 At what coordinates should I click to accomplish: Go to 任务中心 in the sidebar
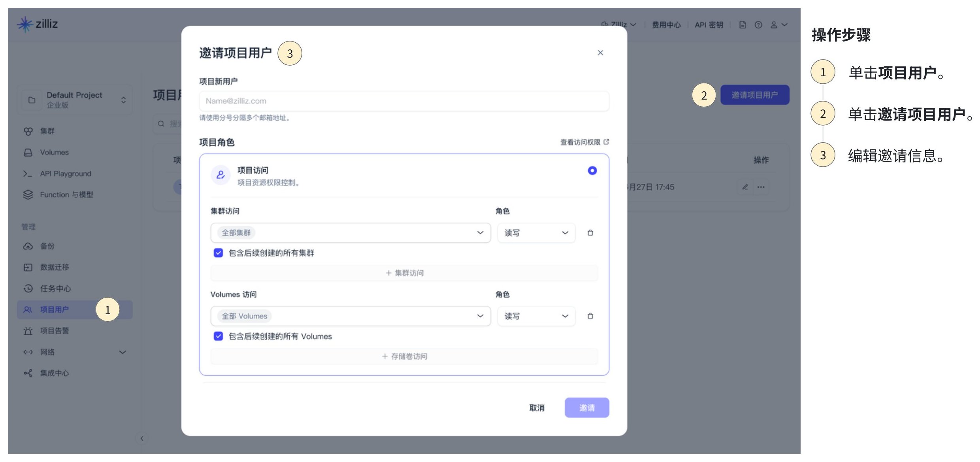coord(55,289)
